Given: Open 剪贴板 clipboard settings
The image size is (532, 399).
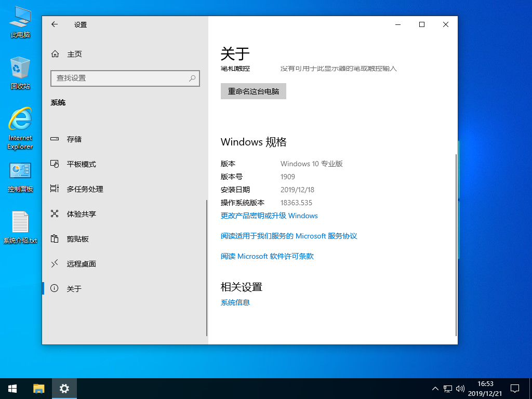Looking at the screenshot, I should coord(77,239).
